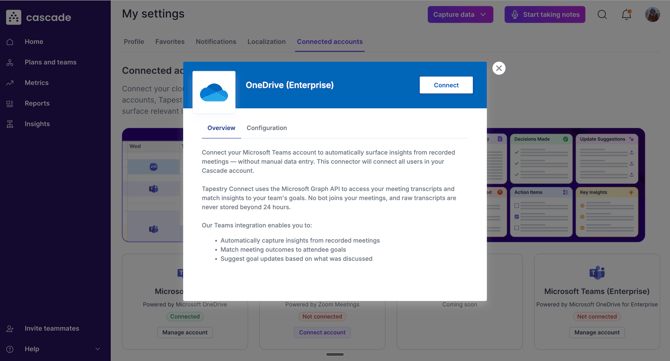Click Not connected badge for Teams Enterprise
The image size is (670, 361).
pyautogui.click(x=597, y=317)
